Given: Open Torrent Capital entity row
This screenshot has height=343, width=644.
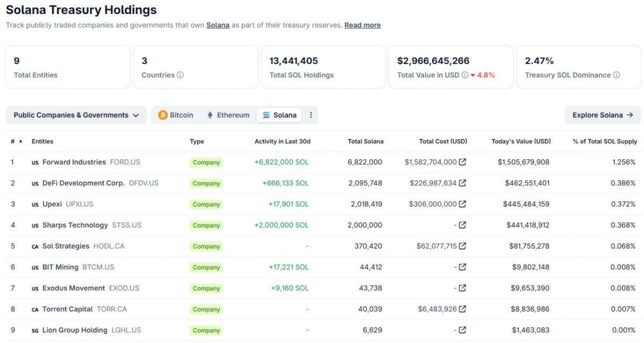Looking at the screenshot, I should [322, 309].
